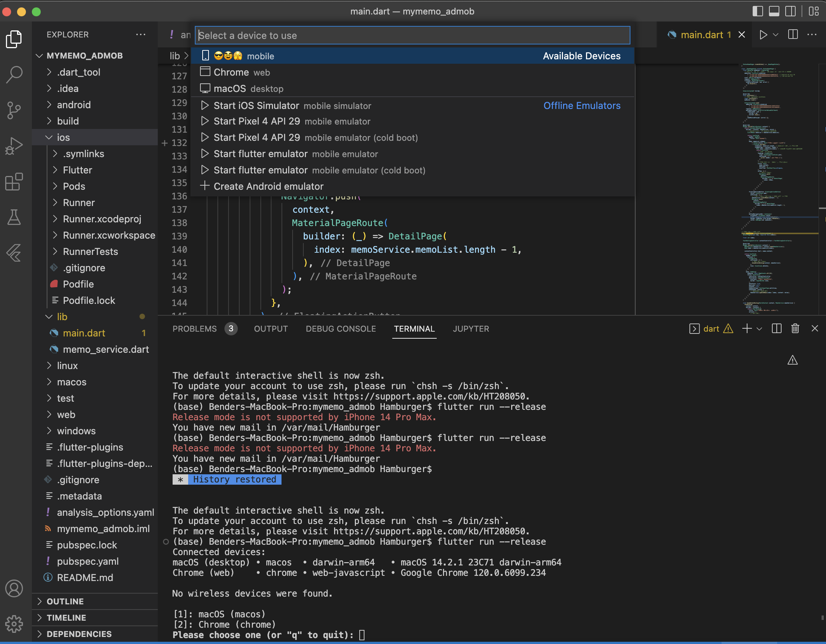Open Source Control view
Screen dimensions: 826x644
point(14,110)
